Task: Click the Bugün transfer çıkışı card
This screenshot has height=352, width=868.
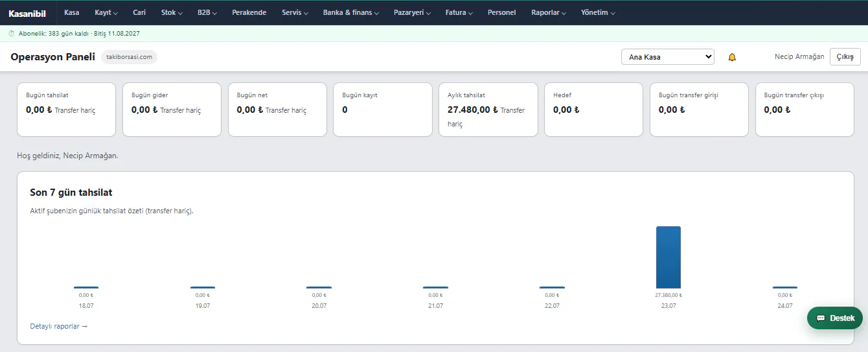Action: 805,110
